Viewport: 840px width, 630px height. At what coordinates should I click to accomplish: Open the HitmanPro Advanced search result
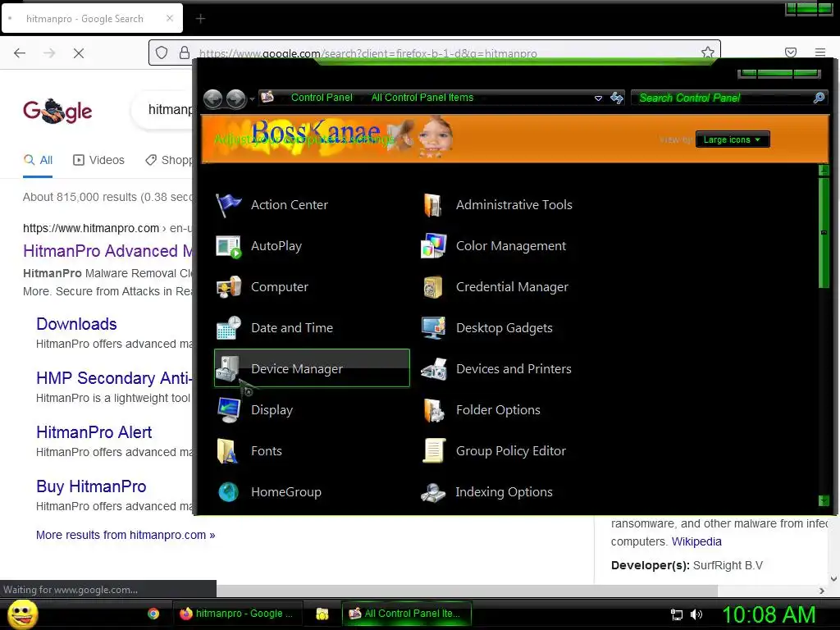107,251
